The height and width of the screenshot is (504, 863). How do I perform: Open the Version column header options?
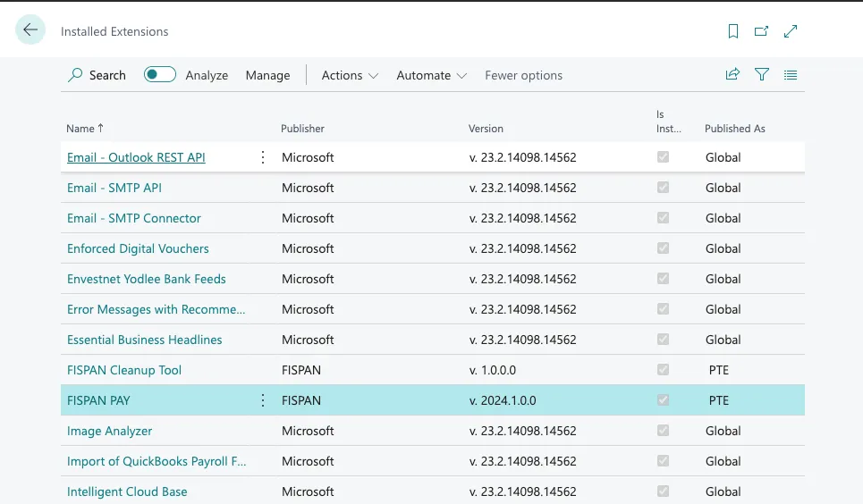[x=486, y=128]
